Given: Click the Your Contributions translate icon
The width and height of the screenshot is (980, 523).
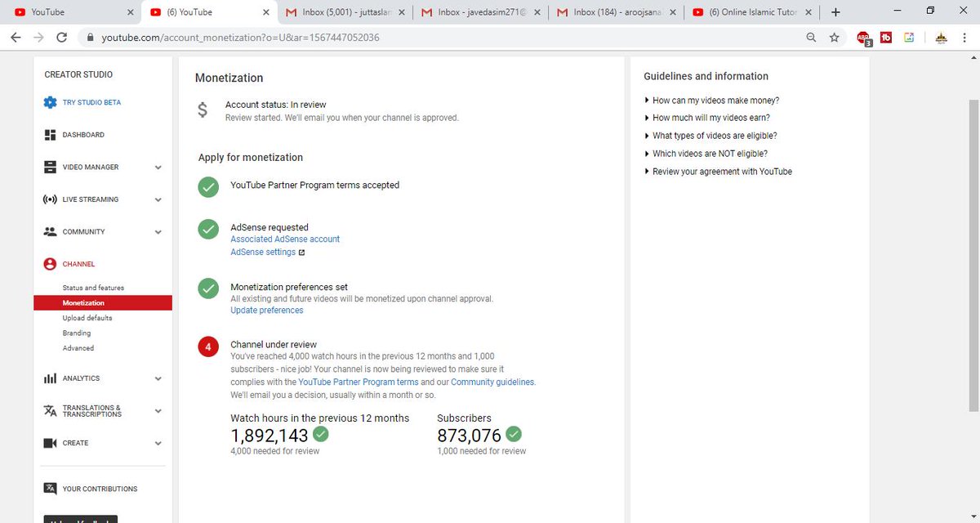Looking at the screenshot, I should (x=50, y=489).
